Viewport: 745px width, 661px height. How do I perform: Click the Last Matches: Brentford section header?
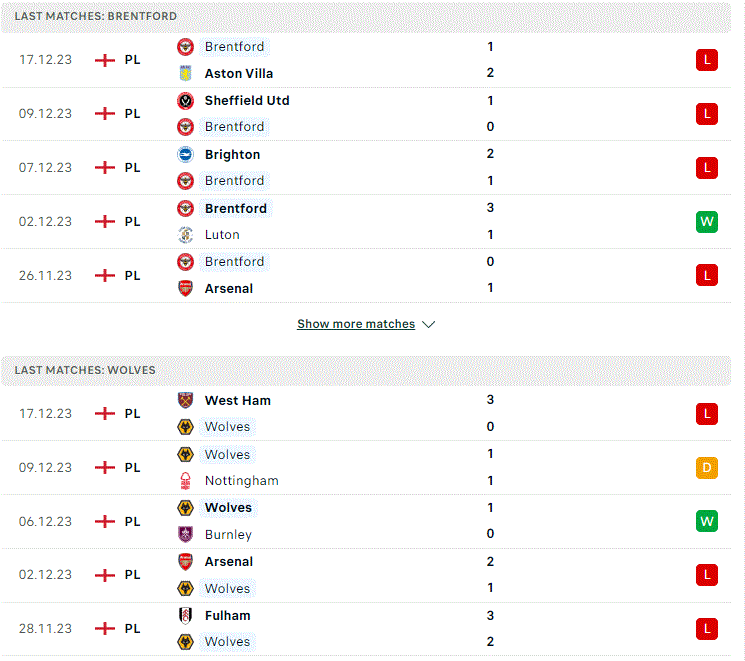366,16
